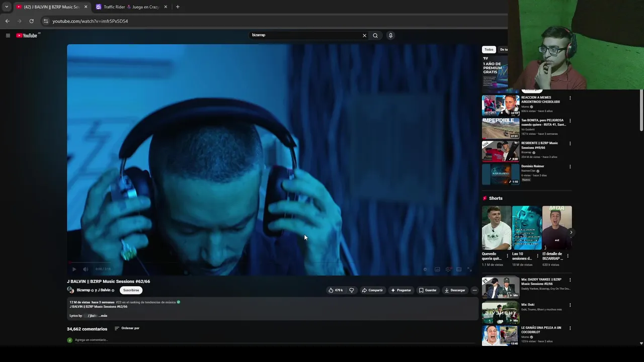The width and height of the screenshot is (644, 362).
Task: Open options menu for RESIDENTE BZRP Sessions
Action: pyautogui.click(x=570, y=144)
